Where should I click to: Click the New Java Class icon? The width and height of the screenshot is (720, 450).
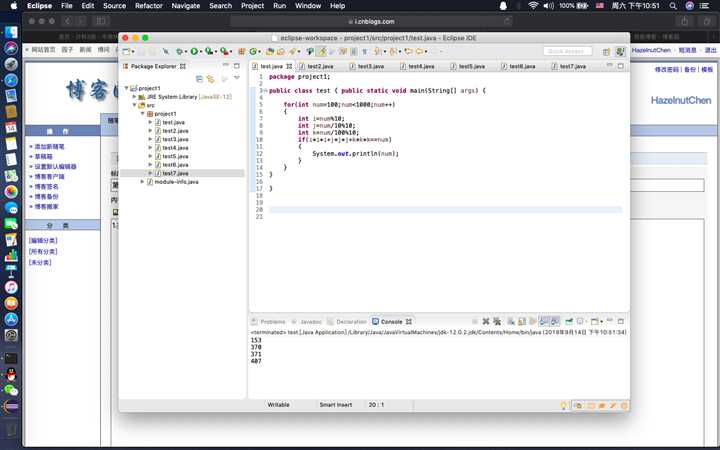point(253,51)
